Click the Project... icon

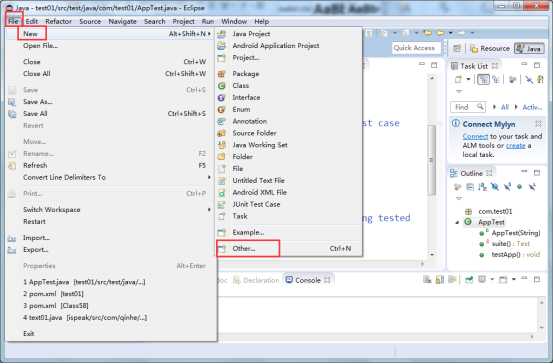pyautogui.click(x=221, y=57)
